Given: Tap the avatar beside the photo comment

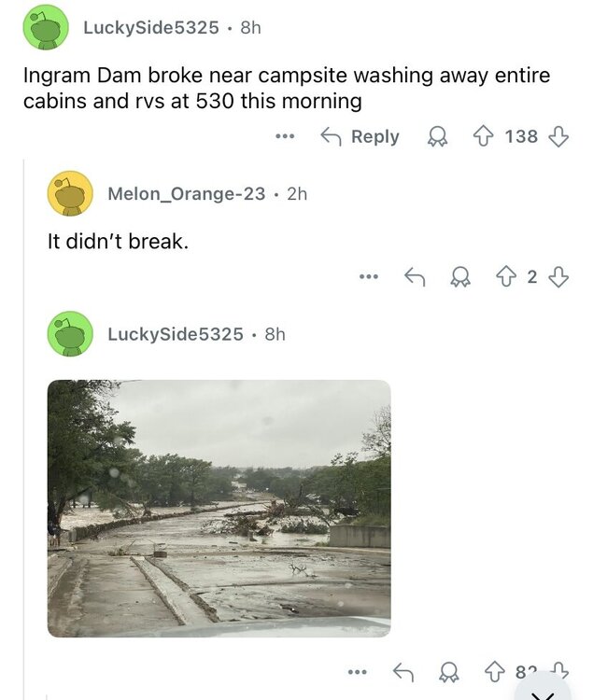Looking at the screenshot, I should pyautogui.click(x=70, y=333).
